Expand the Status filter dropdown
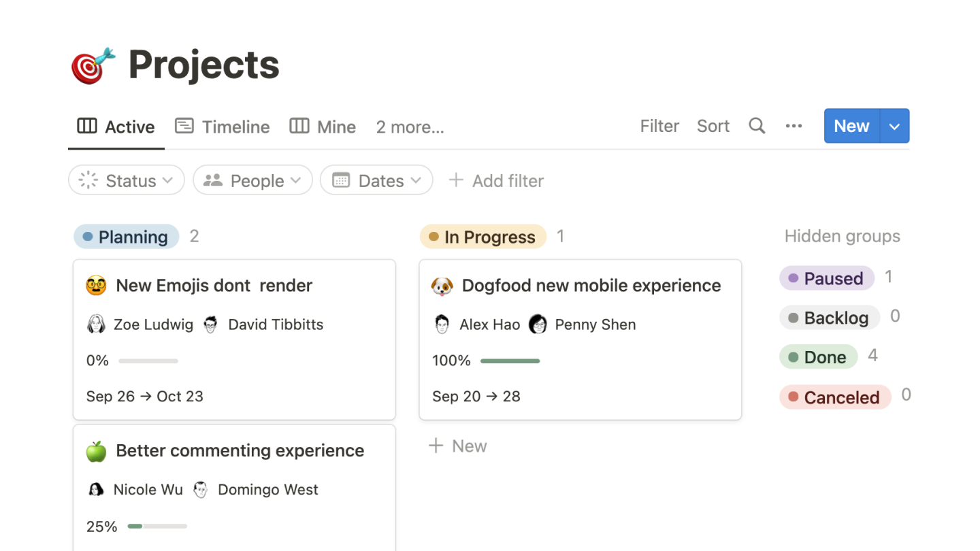 [x=127, y=180]
